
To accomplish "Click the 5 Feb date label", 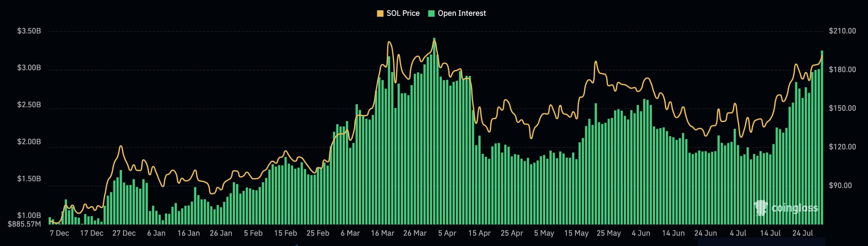I will [x=253, y=233].
